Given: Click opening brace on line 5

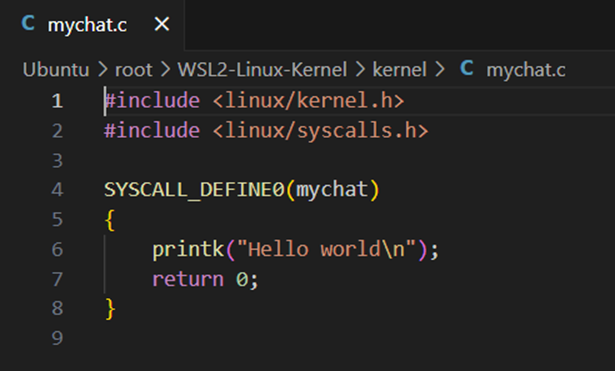Looking at the screenshot, I should [x=110, y=220].
